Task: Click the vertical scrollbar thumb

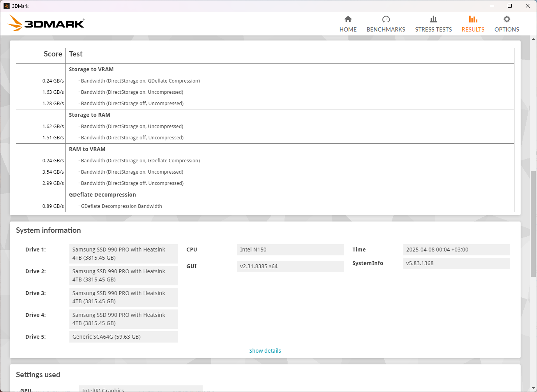Action: 533,224
